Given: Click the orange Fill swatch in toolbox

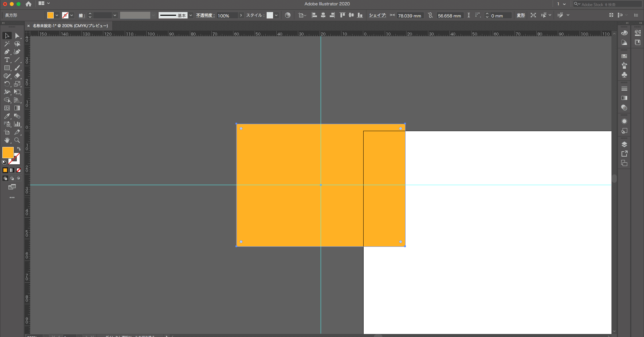Looking at the screenshot, I should pyautogui.click(x=8, y=153).
